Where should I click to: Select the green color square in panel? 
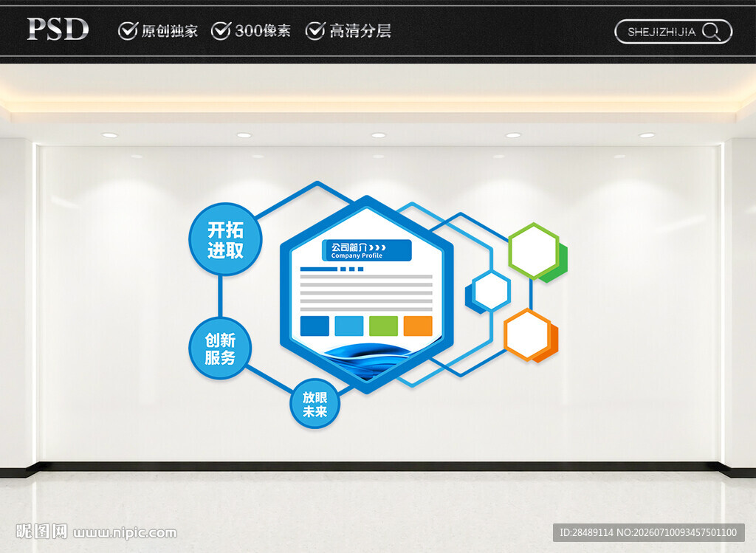pos(383,326)
